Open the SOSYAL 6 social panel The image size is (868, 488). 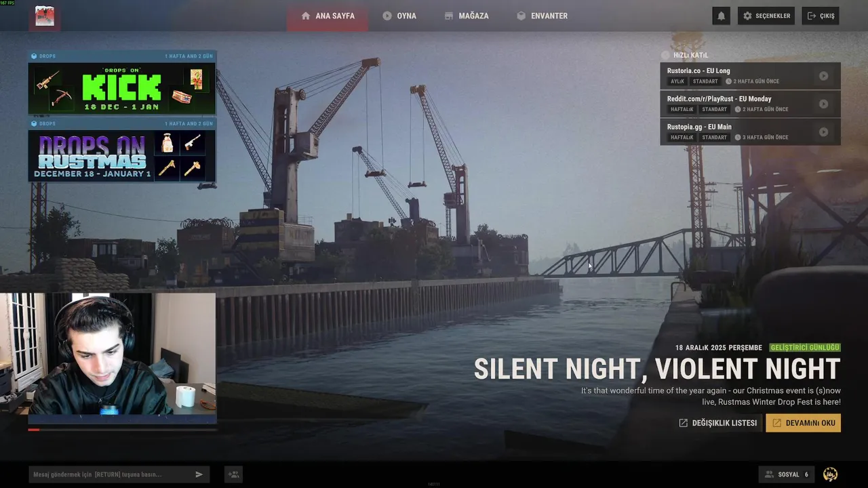pos(787,474)
